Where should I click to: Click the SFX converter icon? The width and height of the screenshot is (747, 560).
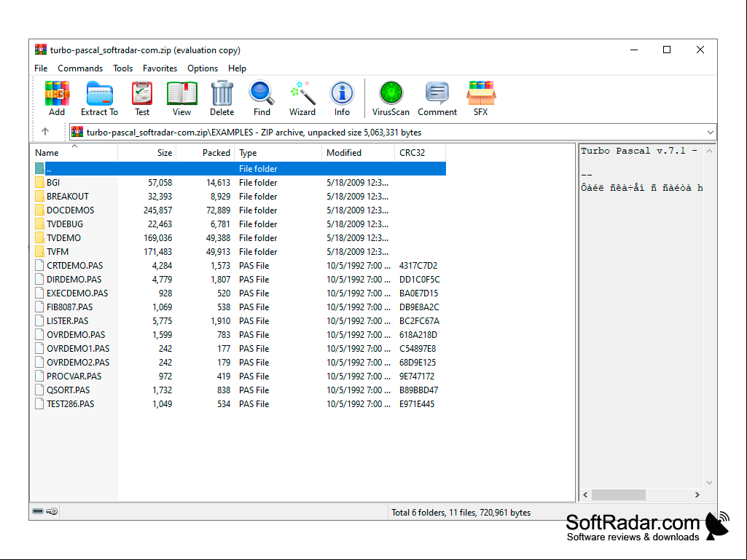[x=481, y=93]
